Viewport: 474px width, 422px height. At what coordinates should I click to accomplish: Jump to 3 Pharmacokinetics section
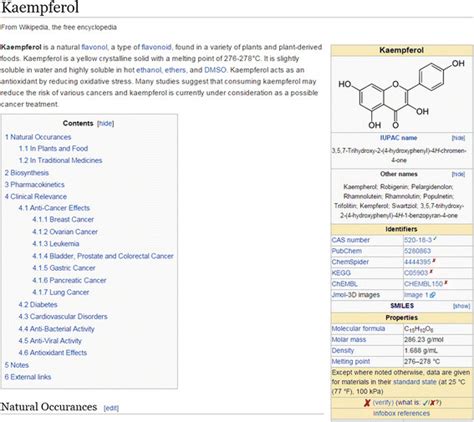click(x=35, y=185)
